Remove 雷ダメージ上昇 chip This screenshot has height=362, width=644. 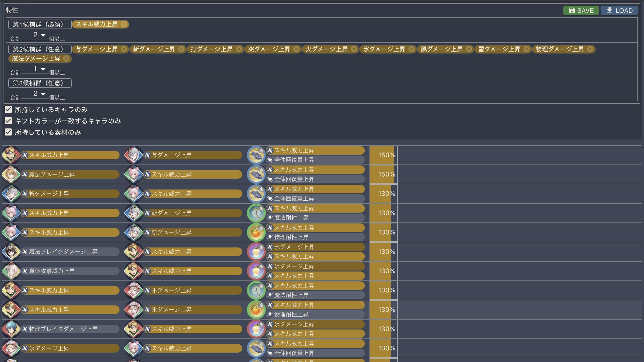click(x=526, y=49)
